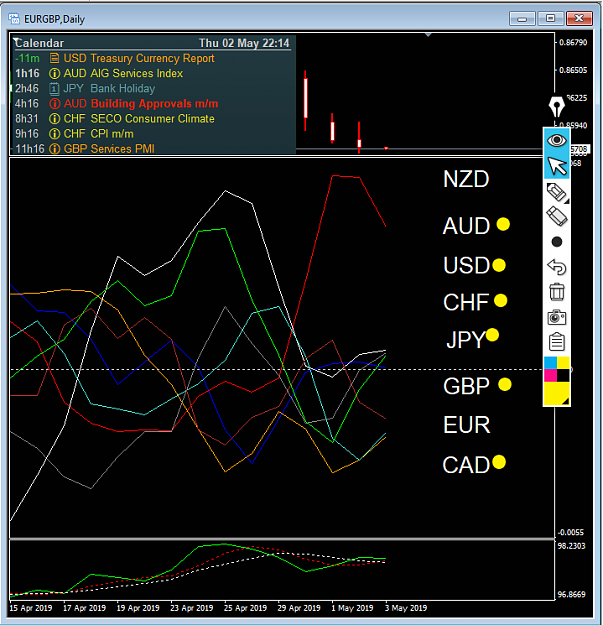Pick the small yellow color swatch
Screen dimensions: 603x625
coord(563,363)
